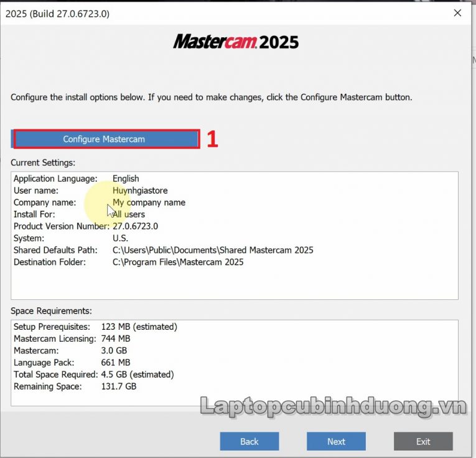This screenshot has width=476, height=458.
Task: Select Total Space Required 4.5 GB
Action: tap(138, 374)
